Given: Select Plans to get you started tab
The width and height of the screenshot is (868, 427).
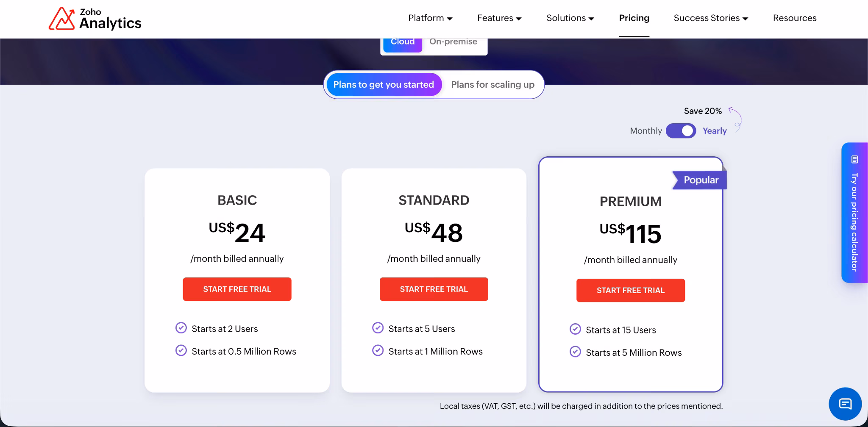Looking at the screenshot, I should tap(384, 85).
